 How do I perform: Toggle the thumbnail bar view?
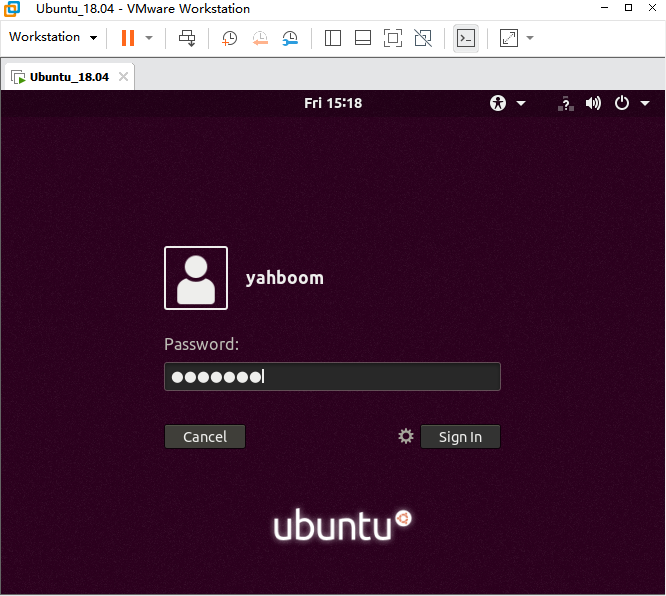click(363, 38)
